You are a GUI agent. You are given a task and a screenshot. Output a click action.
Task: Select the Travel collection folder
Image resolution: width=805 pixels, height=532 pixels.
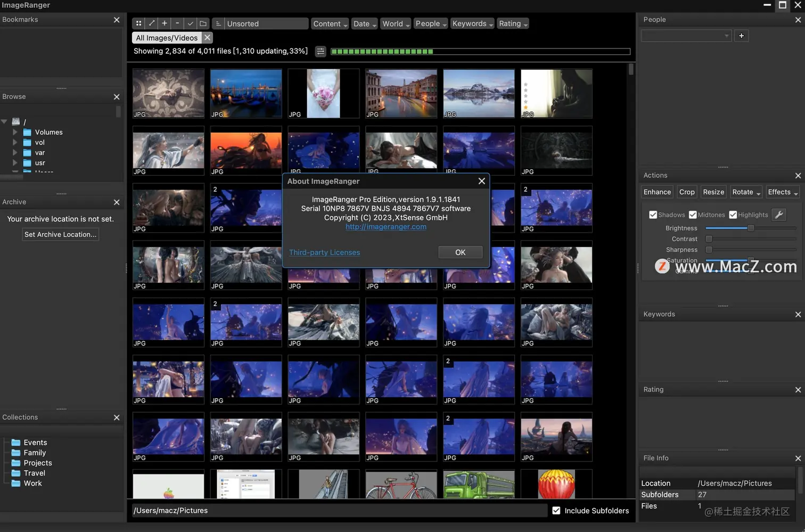tap(28, 473)
